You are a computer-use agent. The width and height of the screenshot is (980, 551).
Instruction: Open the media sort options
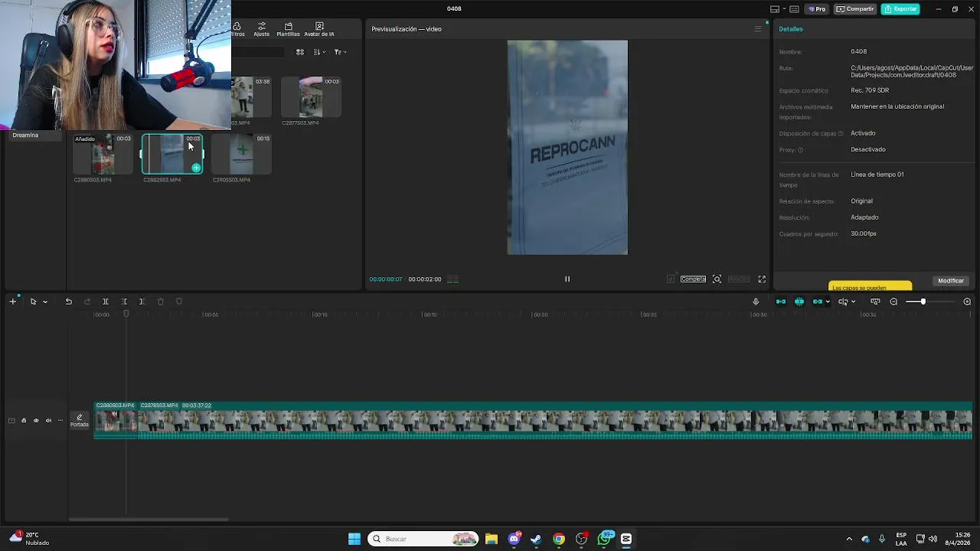coord(318,52)
